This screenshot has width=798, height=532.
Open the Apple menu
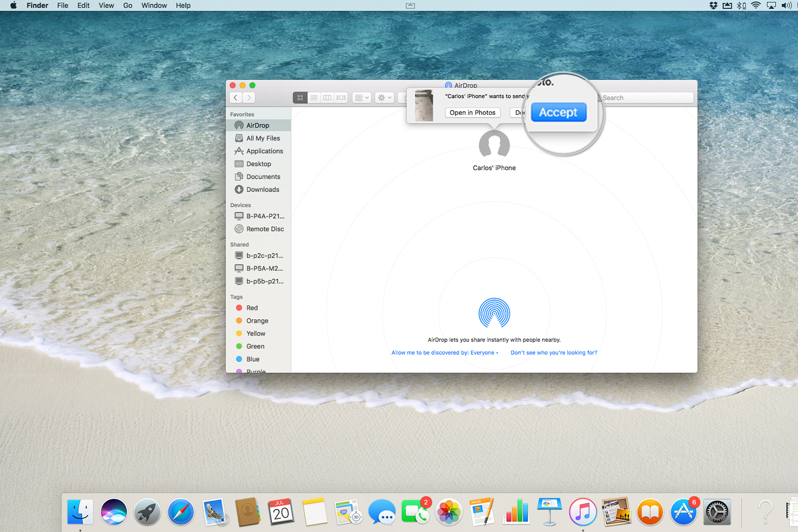[x=13, y=5]
